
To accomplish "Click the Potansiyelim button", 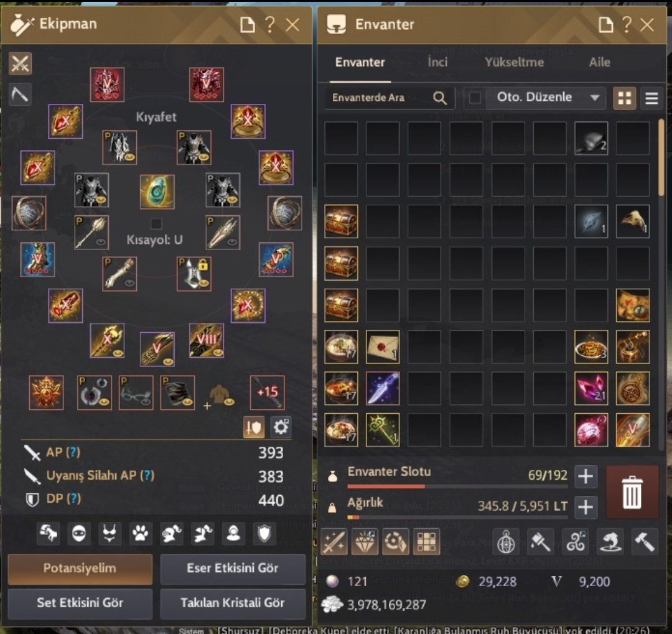I will (80, 569).
